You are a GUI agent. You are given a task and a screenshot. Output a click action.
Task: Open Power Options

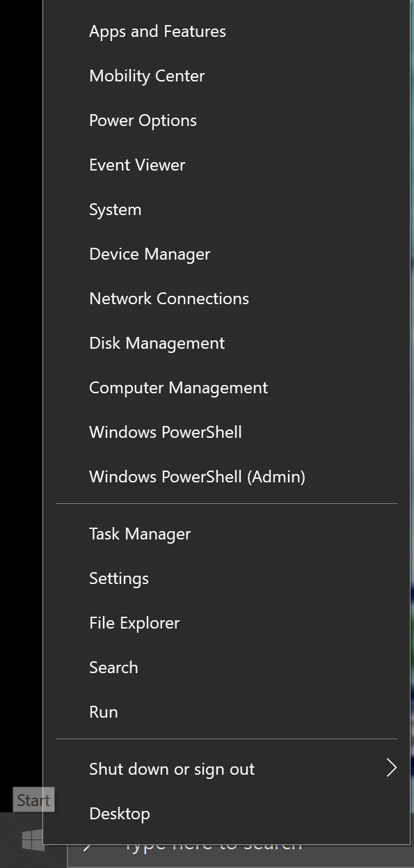coord(227,120)
